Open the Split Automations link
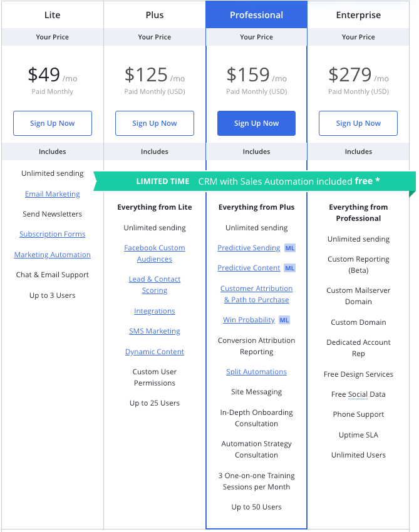The image size is (419, 532). (x=256, y=372)
